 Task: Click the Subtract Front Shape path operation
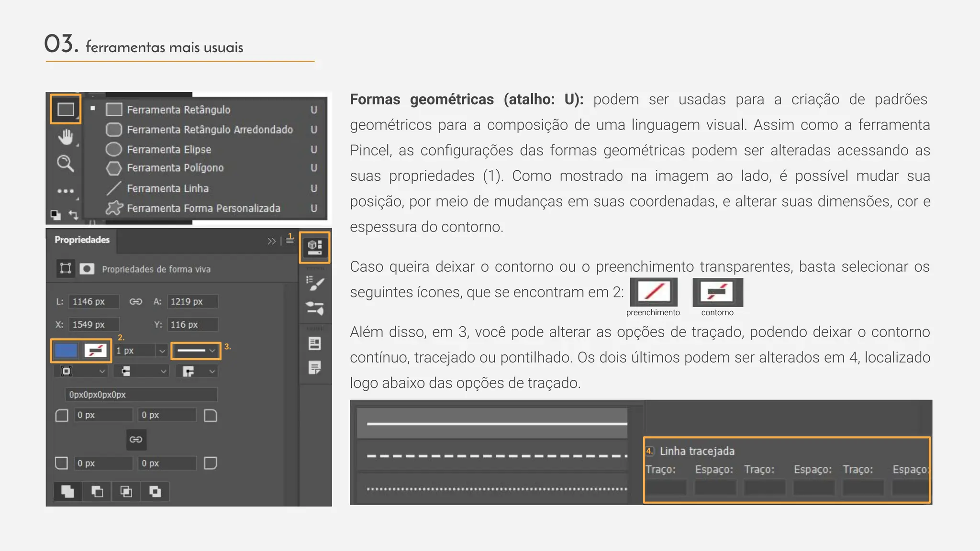[97, 491]
